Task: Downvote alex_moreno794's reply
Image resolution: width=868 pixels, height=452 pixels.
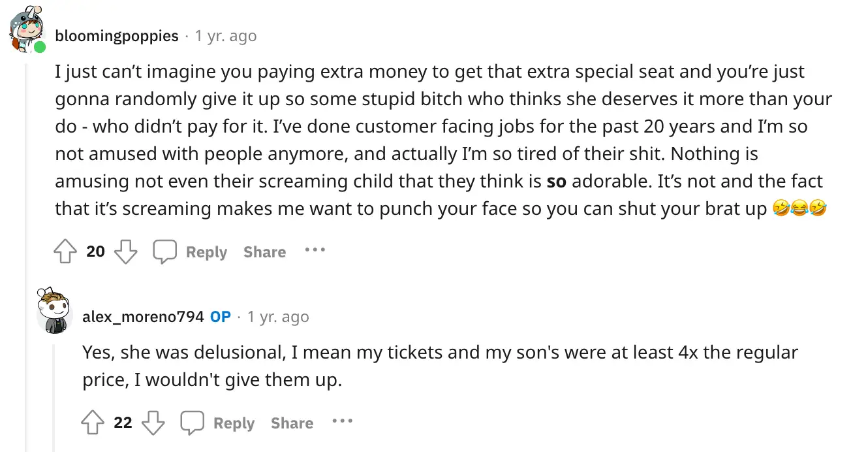Action: point(153,423)
